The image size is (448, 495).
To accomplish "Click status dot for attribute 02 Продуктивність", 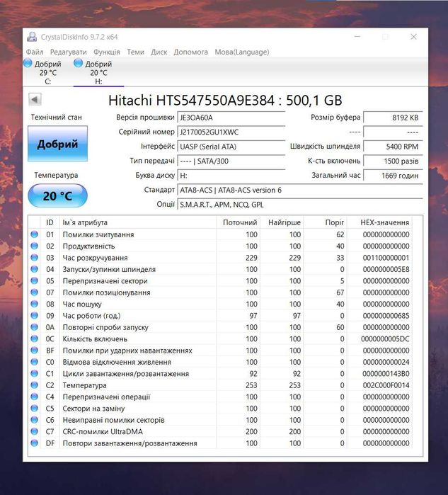I will pos(35,246).
